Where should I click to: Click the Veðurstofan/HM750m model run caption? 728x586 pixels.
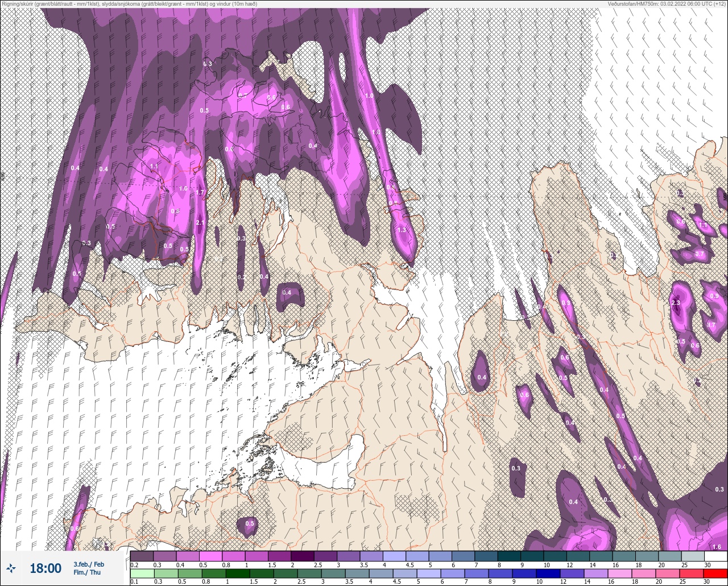(x=667, y=4)
